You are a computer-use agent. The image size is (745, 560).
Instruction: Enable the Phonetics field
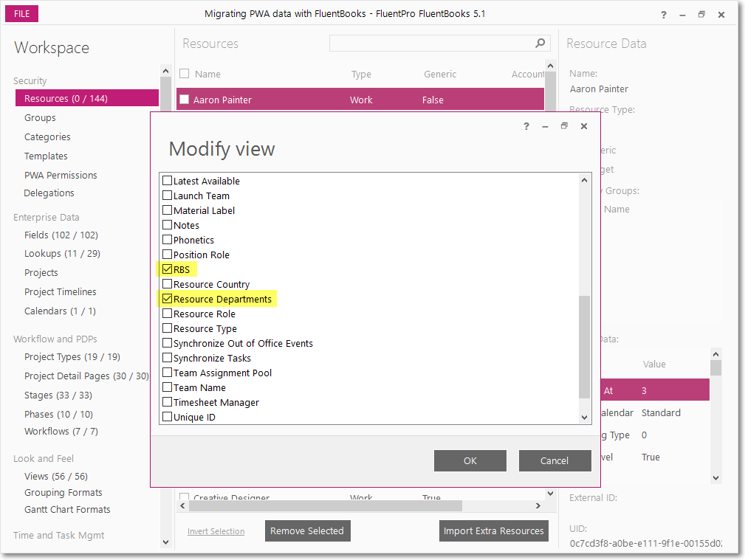[x=168, y=240]
